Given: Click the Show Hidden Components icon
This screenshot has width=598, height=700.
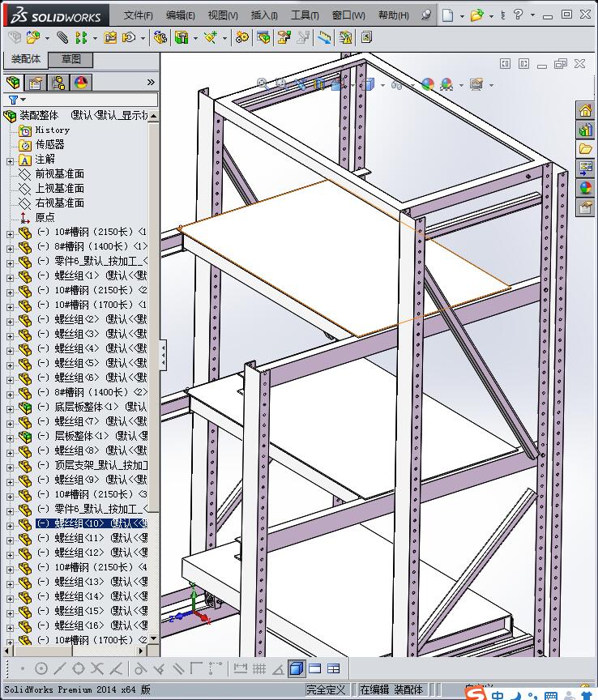Looking at the screenshot, I should 160,37.
